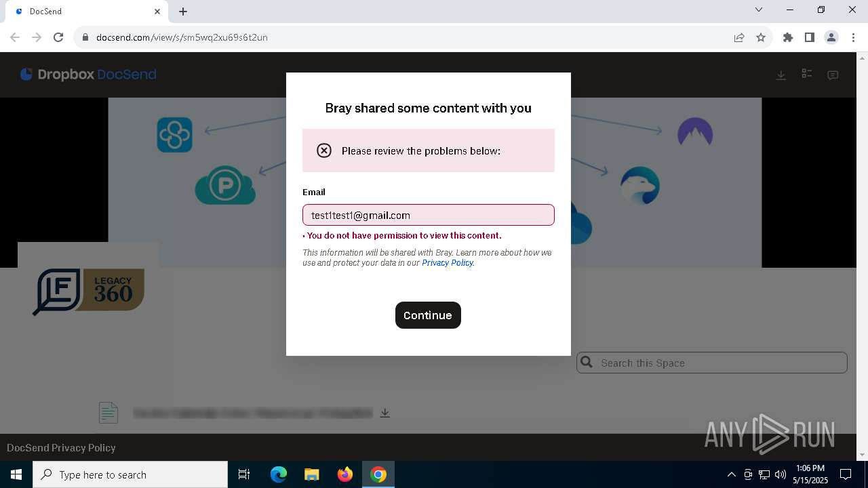
Task: Open the notification center icon
Action: tap(846, 474)
